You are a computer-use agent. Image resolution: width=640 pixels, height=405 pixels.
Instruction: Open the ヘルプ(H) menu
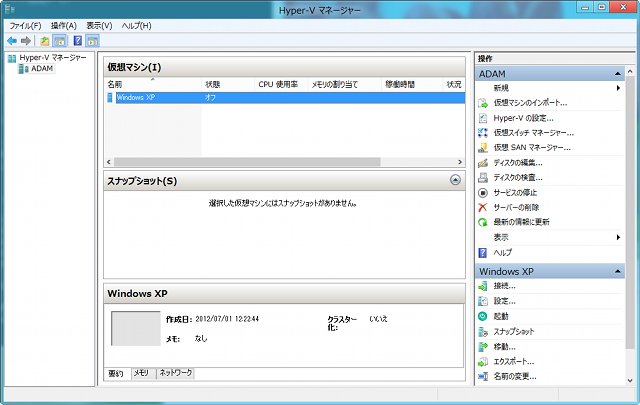click(x=136, y=26)
